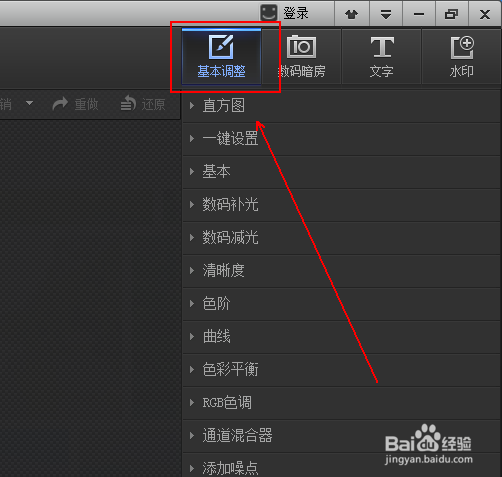
Task: Click the smiley face login avatar
Action: tap(268, 13)
